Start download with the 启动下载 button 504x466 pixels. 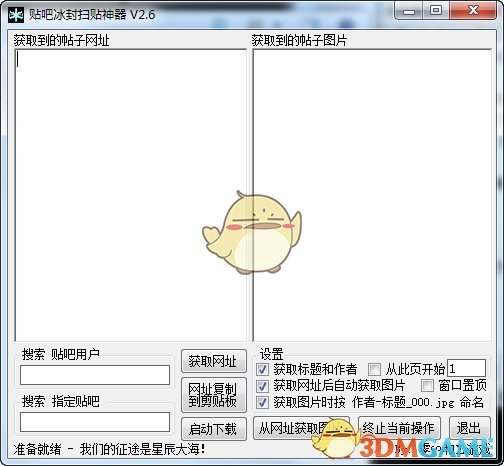(x=214, y=429)
